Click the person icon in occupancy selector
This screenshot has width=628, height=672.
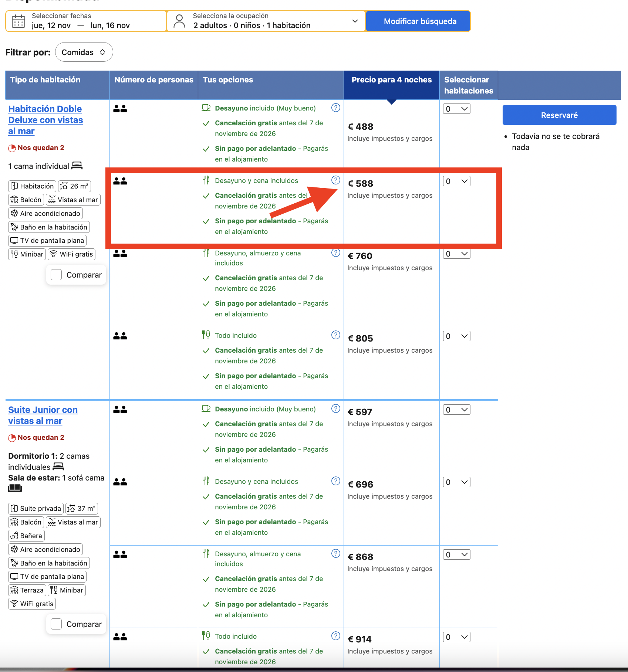179,21
